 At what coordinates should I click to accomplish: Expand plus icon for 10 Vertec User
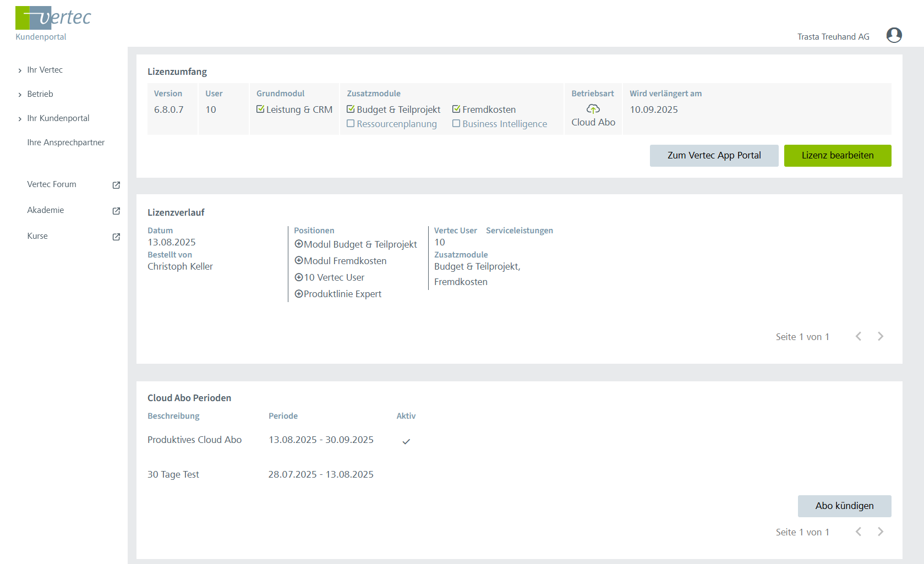click(299, 277)
